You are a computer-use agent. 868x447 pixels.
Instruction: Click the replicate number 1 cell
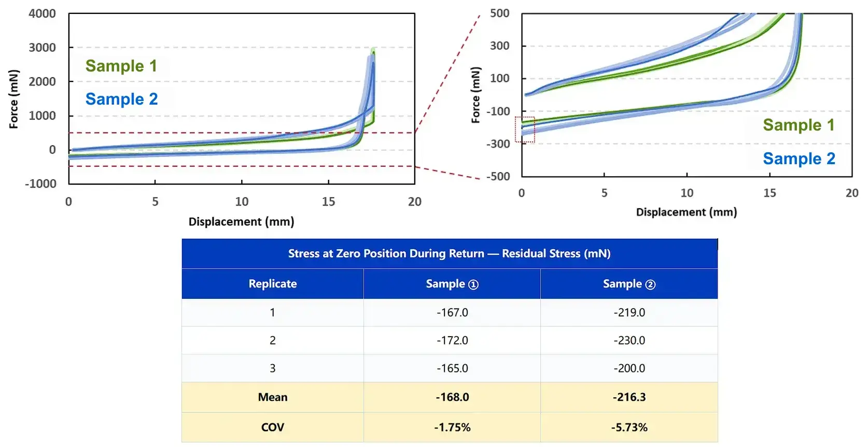pyautogui.click(x=273, y=313)
